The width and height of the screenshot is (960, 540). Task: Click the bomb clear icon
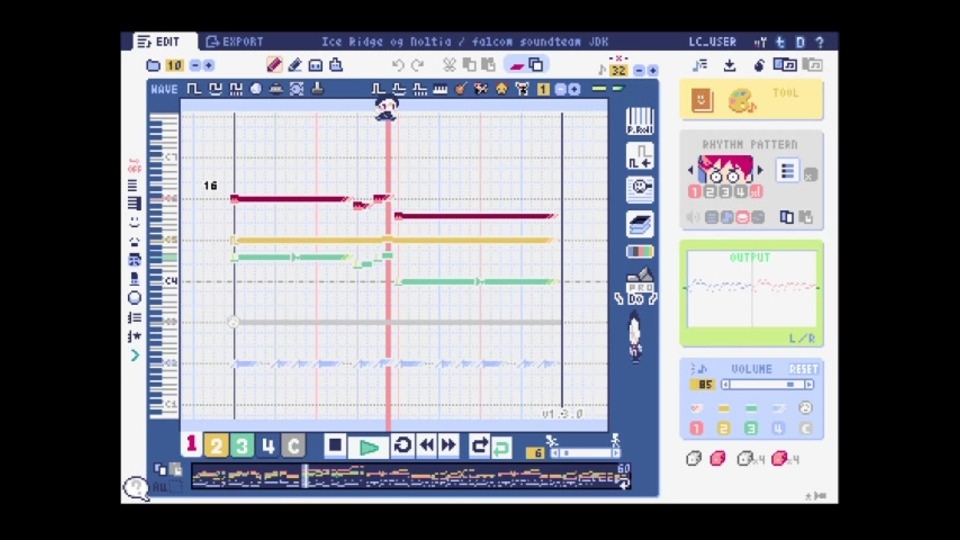[759, 65]
